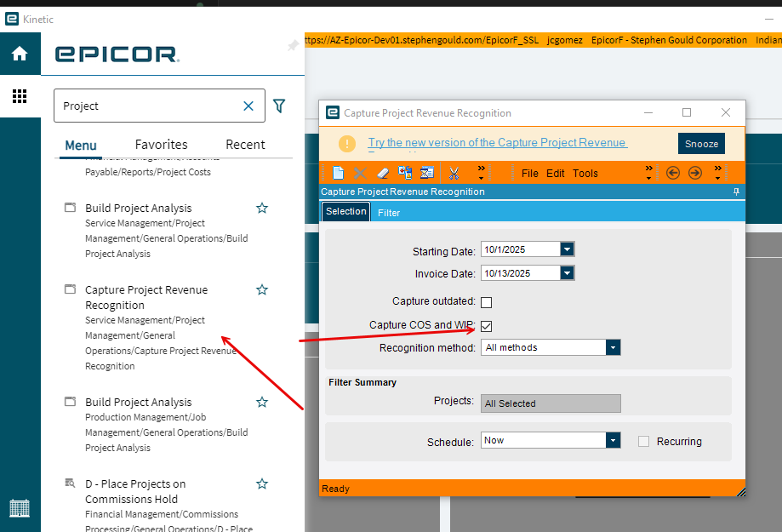Image resolution: width=782 pixels, height=532 pixels.
Task: Uncheck the Capture COS and WIP checkbox
Action: (x=486, y=326)
